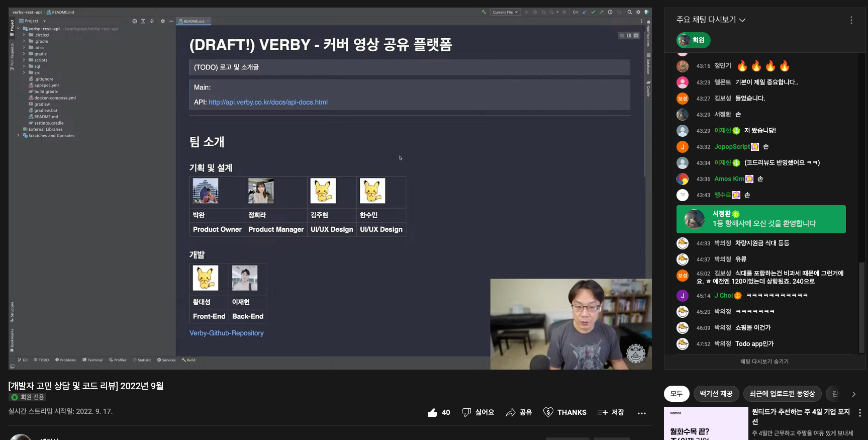Open Project panel options gear
This screenshot has width=868, height=440.
tap(163, 21)
